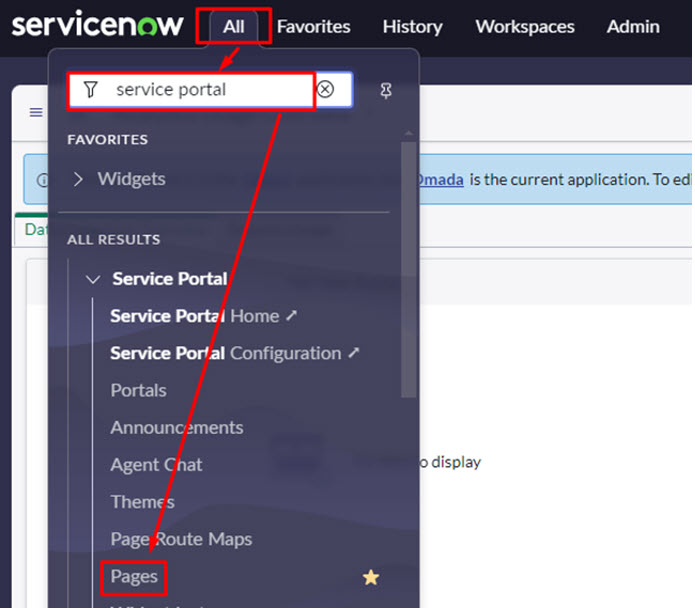Toggle the favorite star for Pages
The width and height of the screenshot is (695, 609).
(371, 577)
